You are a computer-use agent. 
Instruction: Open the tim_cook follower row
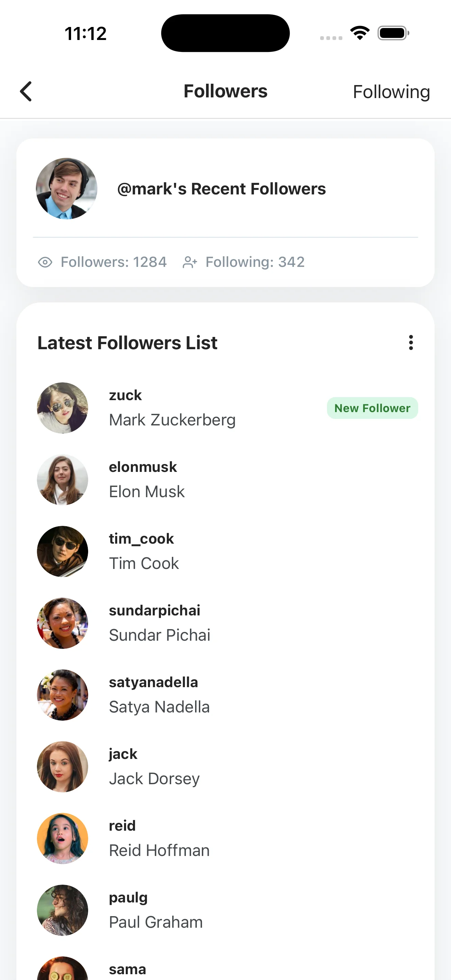(x=225, y=552)
